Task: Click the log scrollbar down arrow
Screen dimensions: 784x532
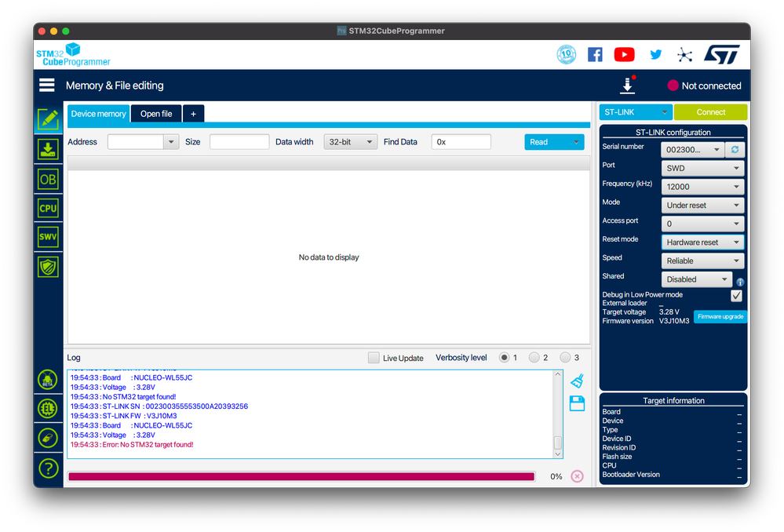Action: click(x=557, y=454)
